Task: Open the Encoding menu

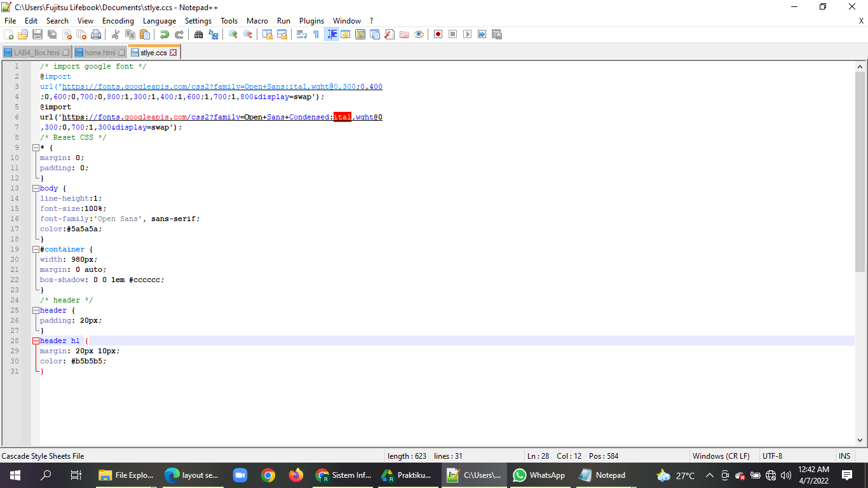Action: [x=118, y=20]
